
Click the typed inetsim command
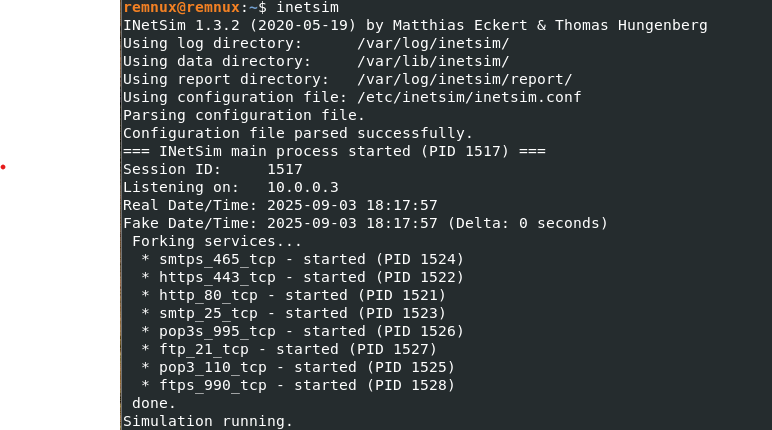(307, 7)
